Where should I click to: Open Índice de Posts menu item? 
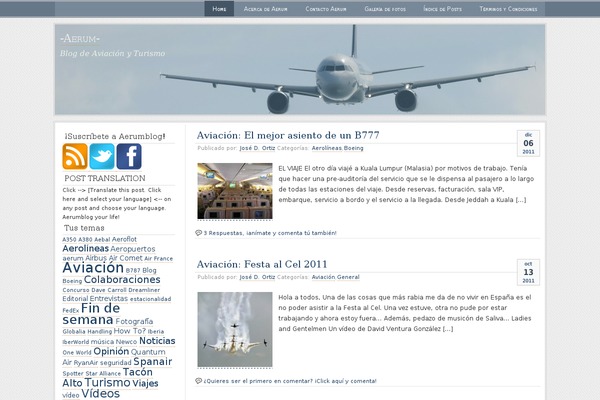[x=443, y=9]
